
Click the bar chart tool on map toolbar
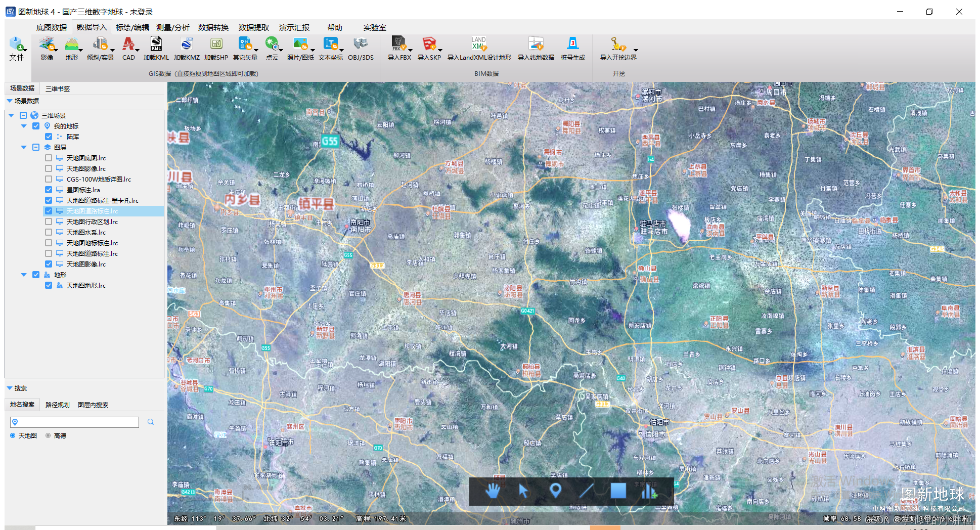(x=649, y=491)
